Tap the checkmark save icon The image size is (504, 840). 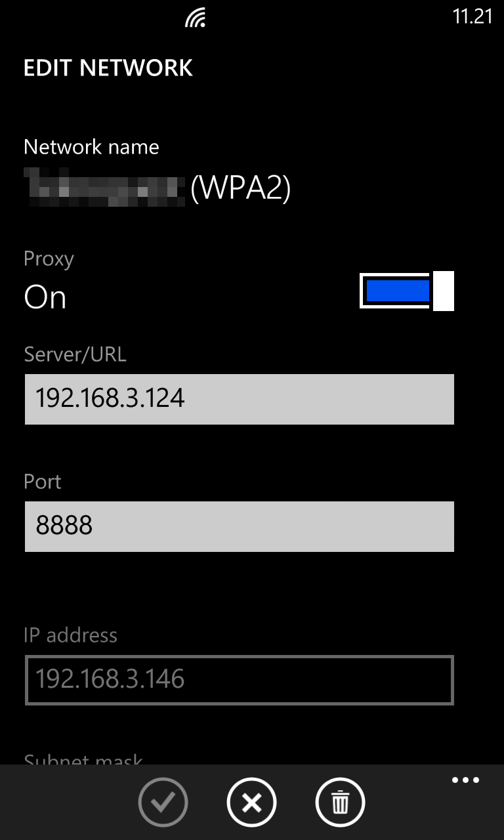(163, 802)
